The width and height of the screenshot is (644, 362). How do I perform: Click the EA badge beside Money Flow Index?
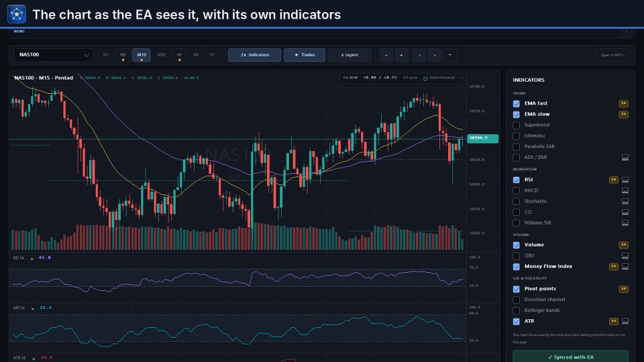[614, 266]
